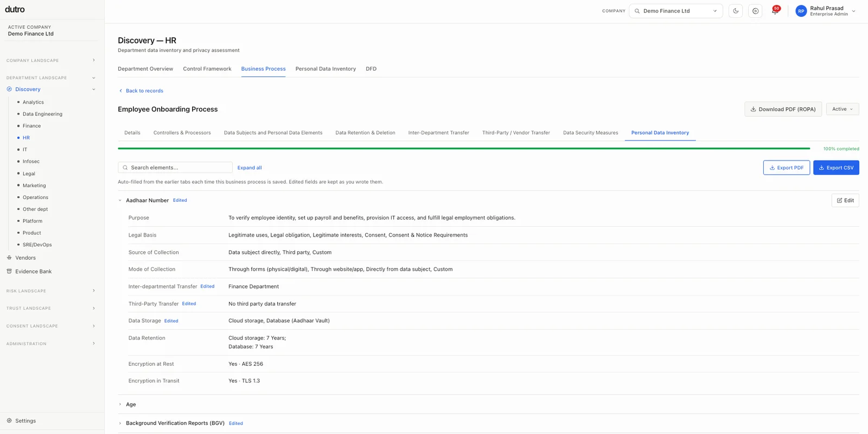Select HR department in sidebar
The width and height of the screenshot is (868, 434).
pyautogui.click(x=26, y=138)
